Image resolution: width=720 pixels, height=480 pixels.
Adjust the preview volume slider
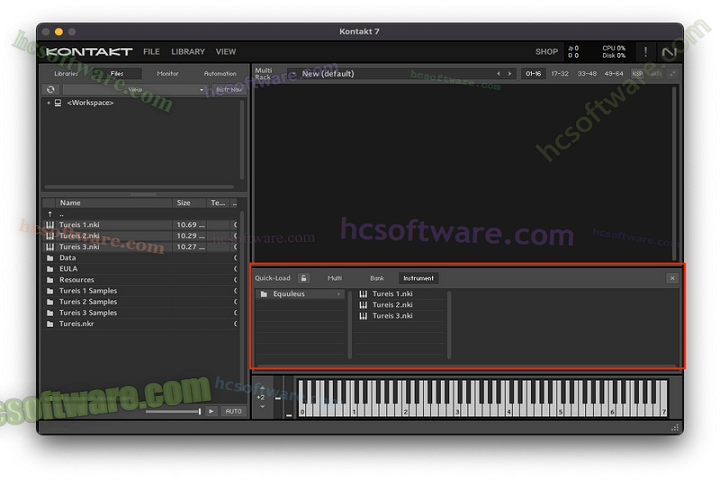(173, 411)
